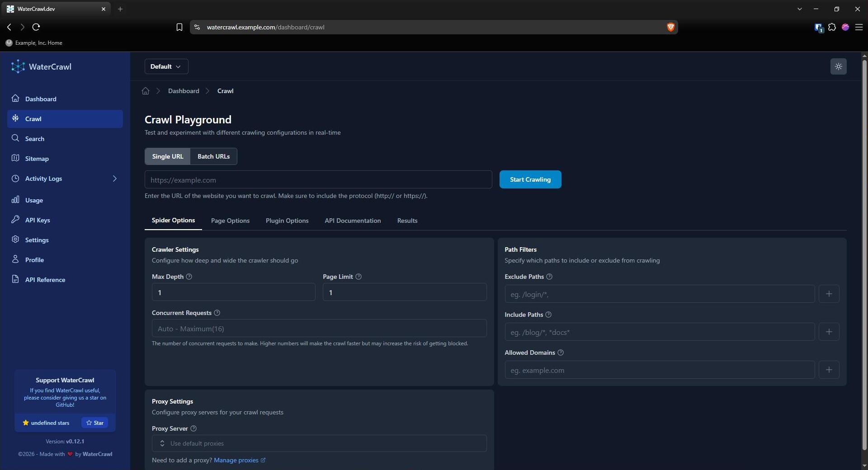Click the Include Paths help icon
This screenshot has width=868, height=470.
click(548, 315)
